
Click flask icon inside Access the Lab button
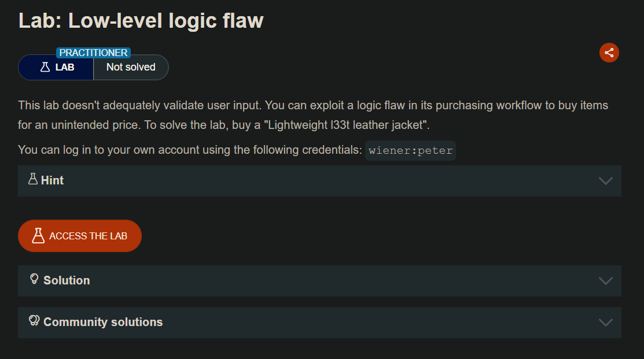pyautogui.click(x=38, y=235)
